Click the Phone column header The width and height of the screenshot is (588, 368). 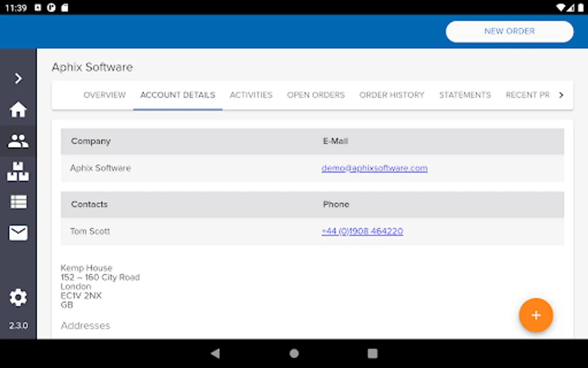pyautogui.click(x=336, y=204)
